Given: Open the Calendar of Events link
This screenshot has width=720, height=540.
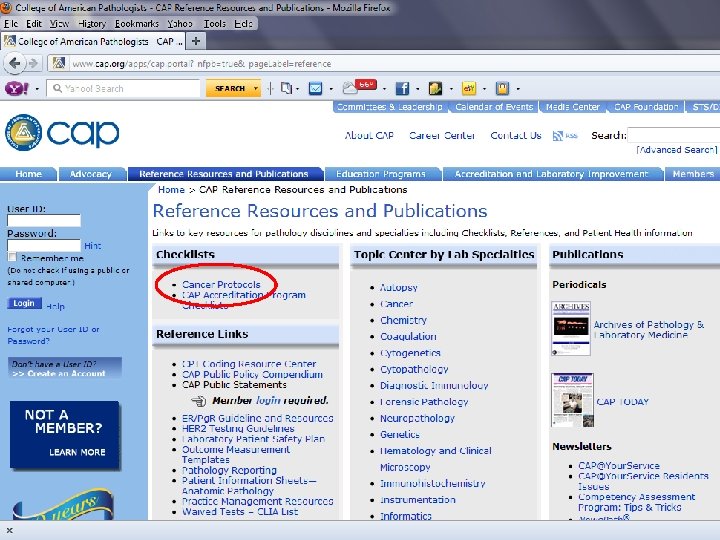Looking at the screenshot, I should (494, 107).
